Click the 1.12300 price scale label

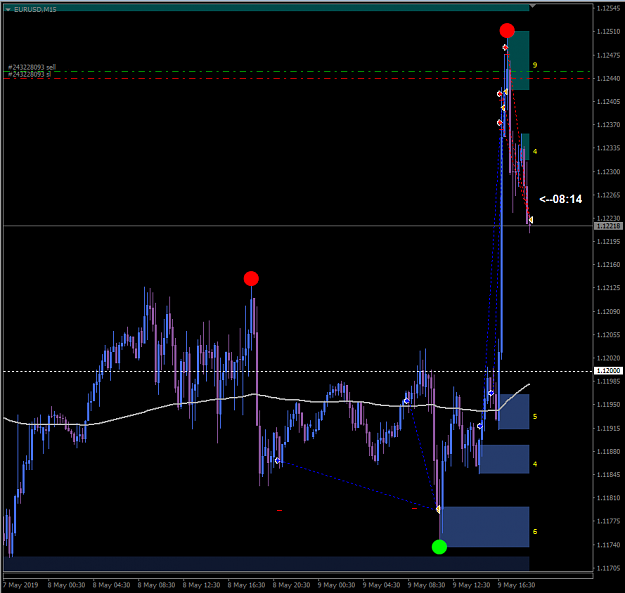pos(608,172)
